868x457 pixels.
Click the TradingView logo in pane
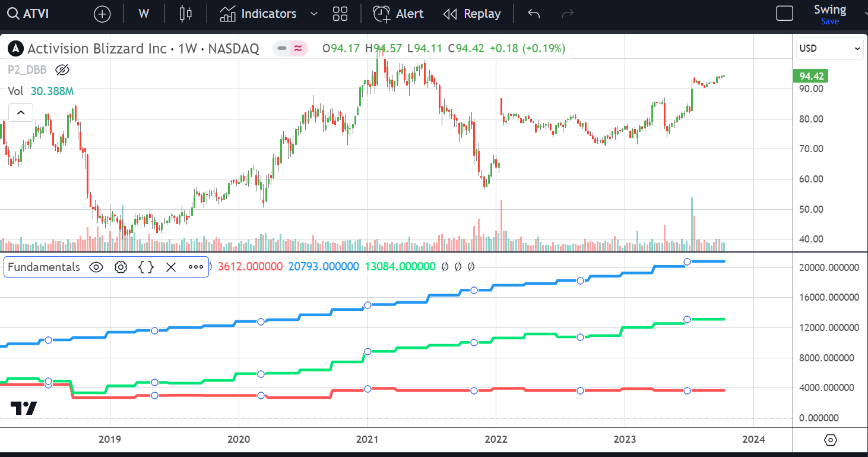click(24, 408)
